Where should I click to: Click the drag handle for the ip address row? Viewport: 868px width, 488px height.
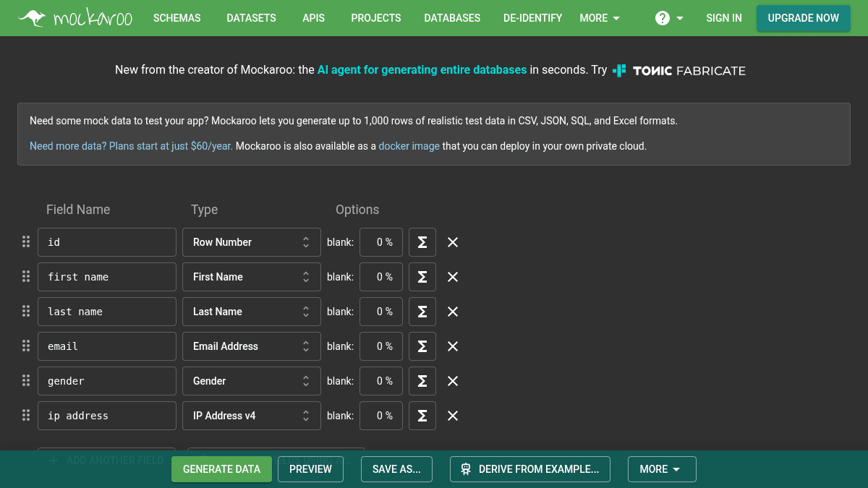coord(26,416)
